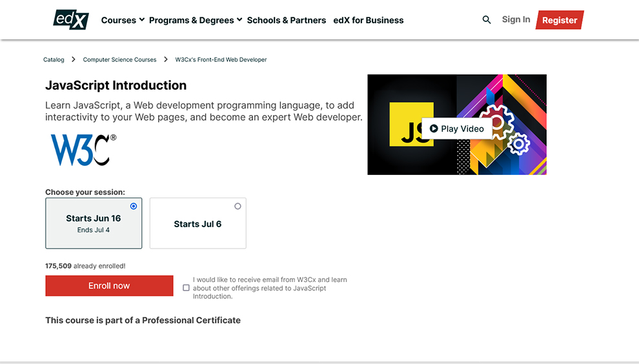
Task: Click the Enroll now button
Action: click(x=109, y=286)
